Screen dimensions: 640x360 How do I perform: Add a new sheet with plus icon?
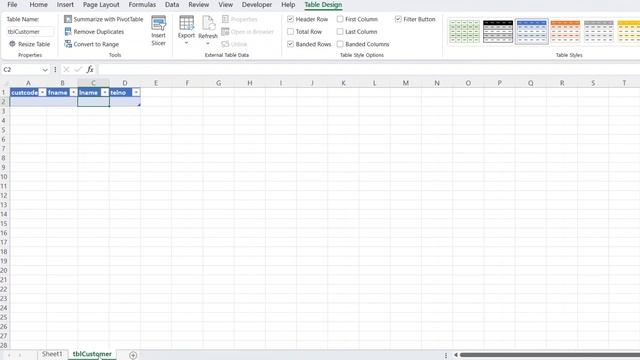tap(133, 355)
